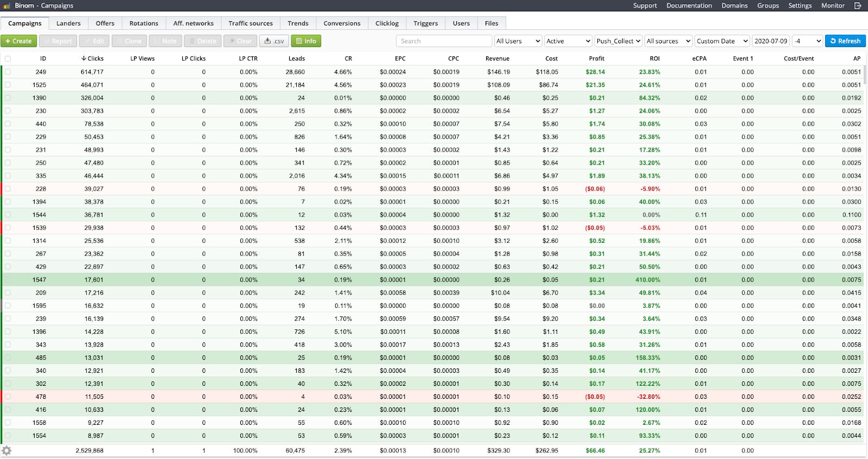Click the logout icon in the top bar

point(858,5)
